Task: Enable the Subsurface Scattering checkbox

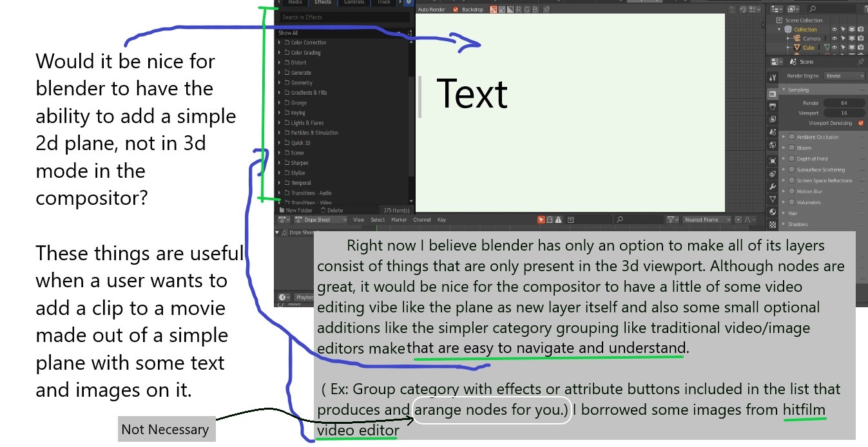Action: [791, 170]
